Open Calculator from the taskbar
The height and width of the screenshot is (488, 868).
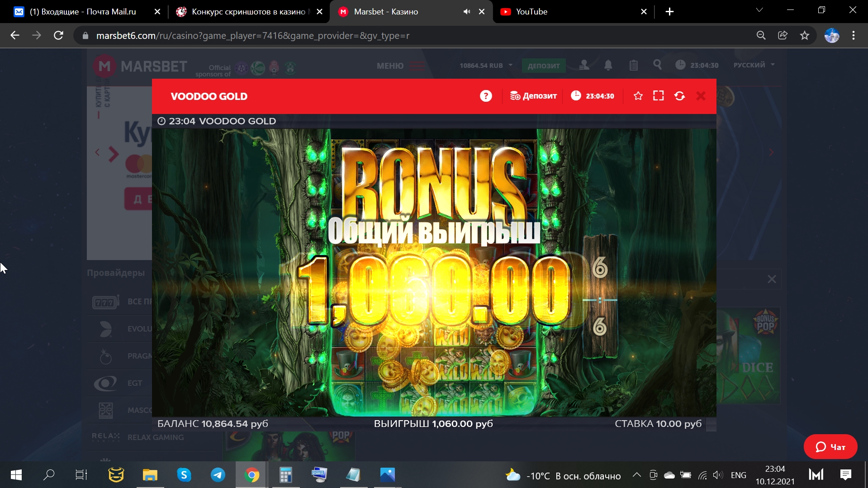tap(285, 475)
